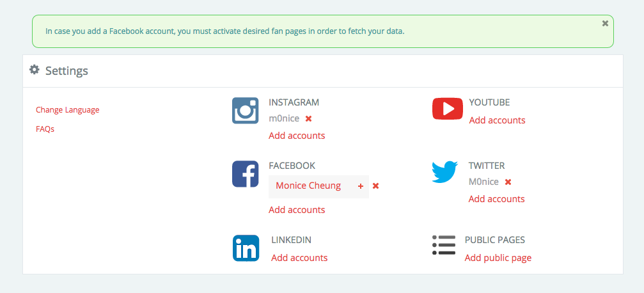The height and width of the screenshot is (293, 644).
Task: Click the Public Pages list icon
Action: tap(444, 246)
